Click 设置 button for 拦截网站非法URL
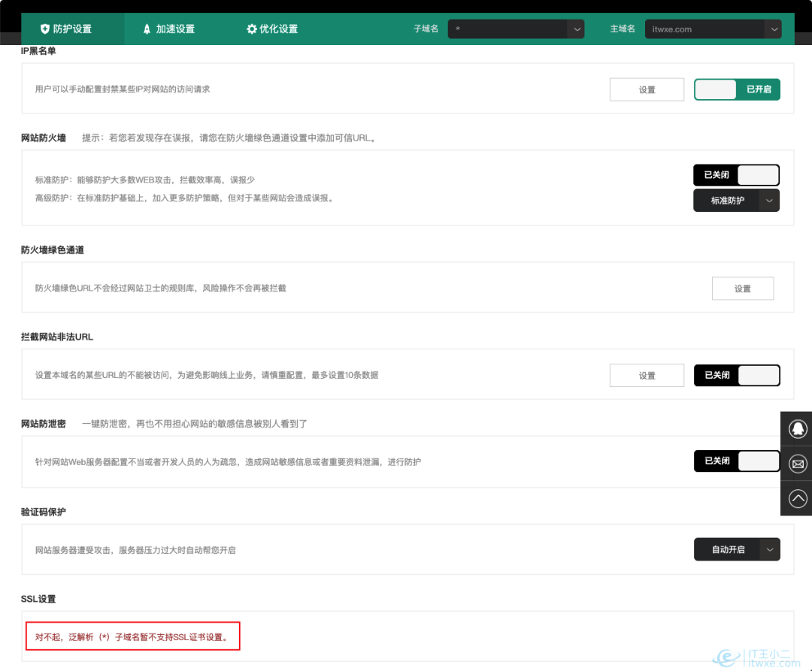 647,376
